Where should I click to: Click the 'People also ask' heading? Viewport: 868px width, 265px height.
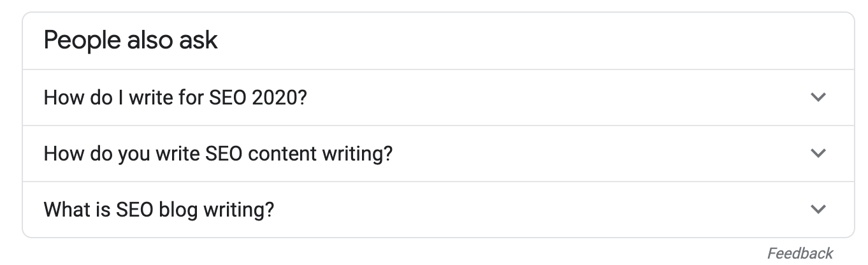pyautogui.click(x=131, y=41)
